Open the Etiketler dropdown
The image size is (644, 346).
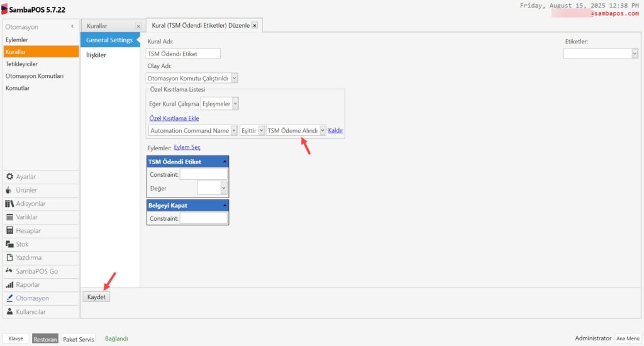(x=635, y=53)
